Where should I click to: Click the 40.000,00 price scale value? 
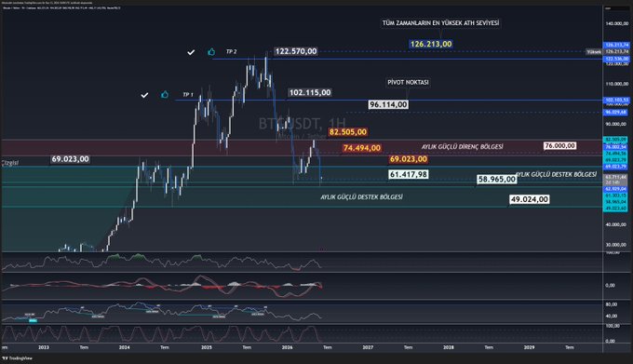point(616,224)
